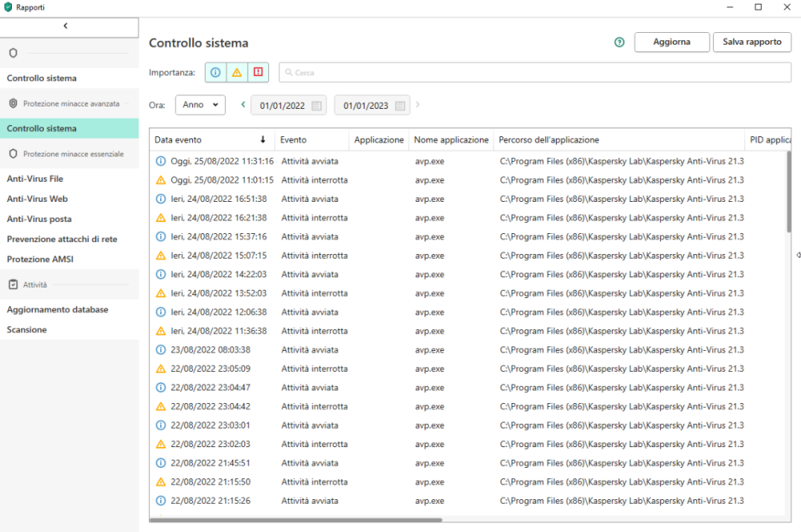Click the Attività section calendar icon
Image resolution: width=801 pixels, height=532 pixels.
tap(13, 284)
